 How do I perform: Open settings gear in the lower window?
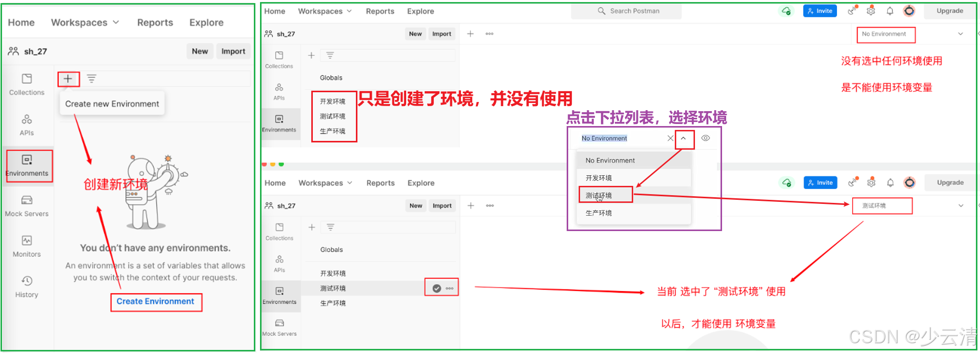click(871, 182)
